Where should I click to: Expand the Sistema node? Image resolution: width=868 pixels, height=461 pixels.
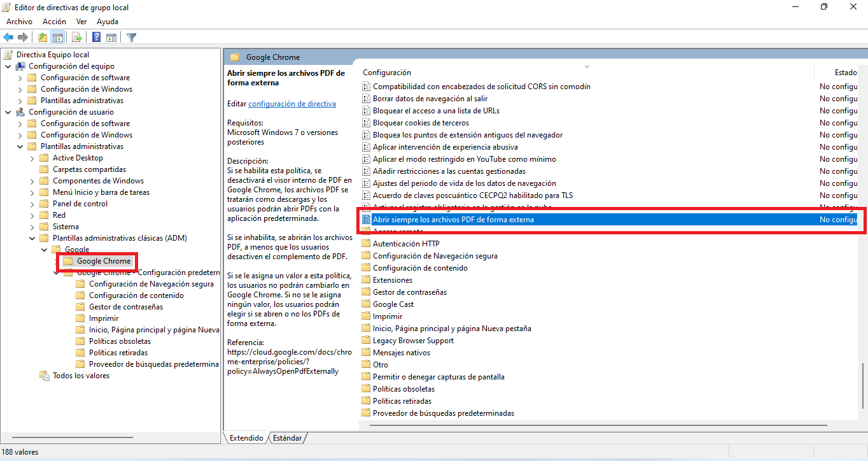coord(32,227)
